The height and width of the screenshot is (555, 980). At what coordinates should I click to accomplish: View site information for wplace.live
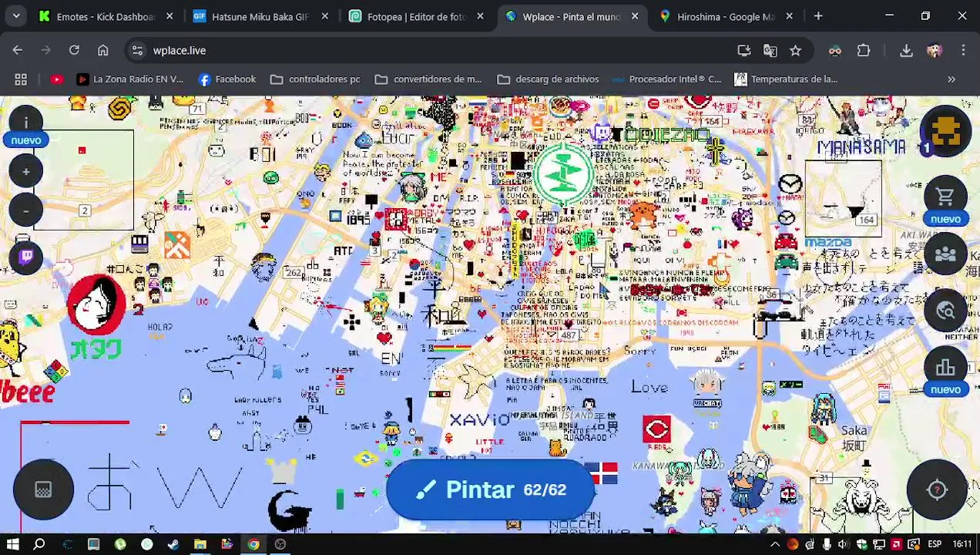pos(137,50)
